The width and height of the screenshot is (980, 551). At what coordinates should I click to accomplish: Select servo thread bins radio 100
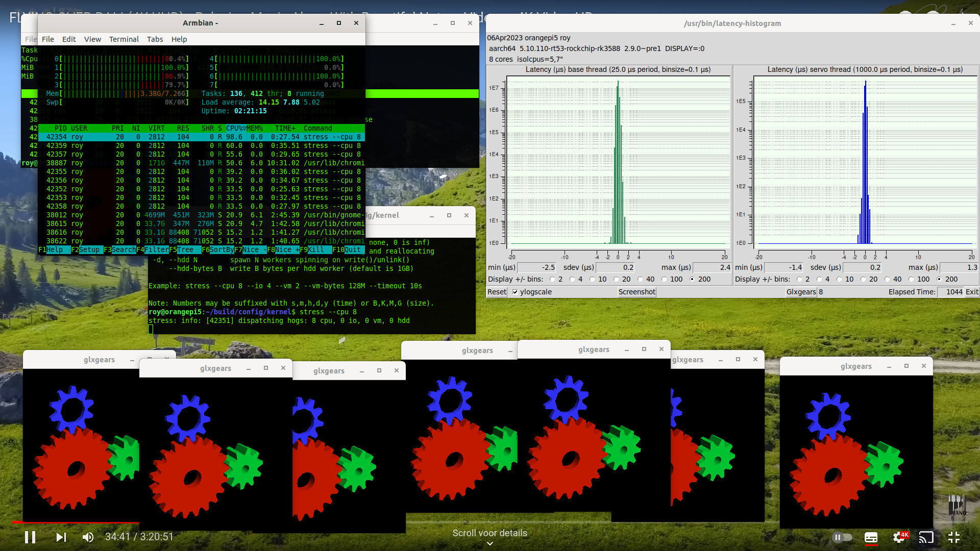tap(911, 279)
